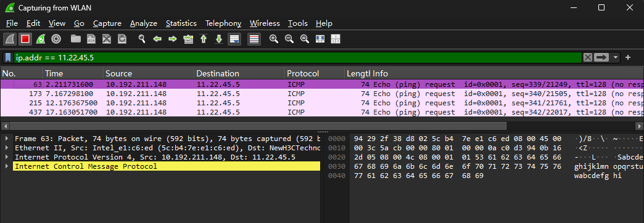Sort by the Info column header
644x223 pixels.
pyautogui.click(x=507, y=73)
